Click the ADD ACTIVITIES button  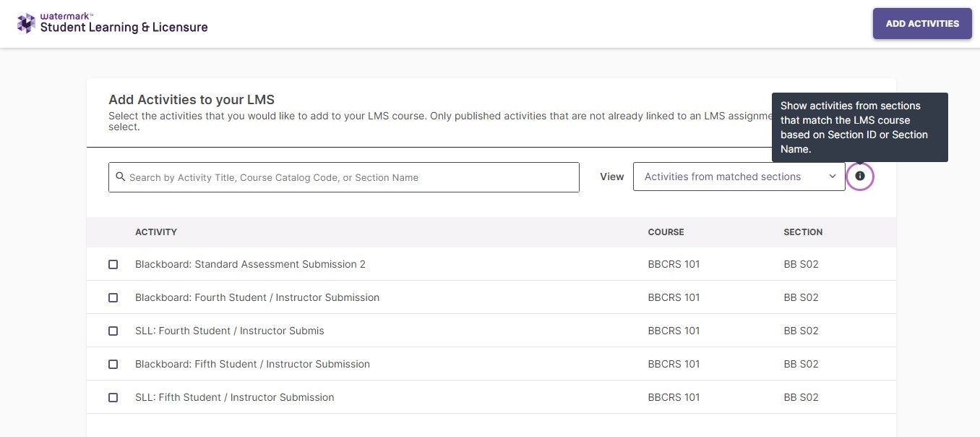pyautogui.click(x=922, y=23)
